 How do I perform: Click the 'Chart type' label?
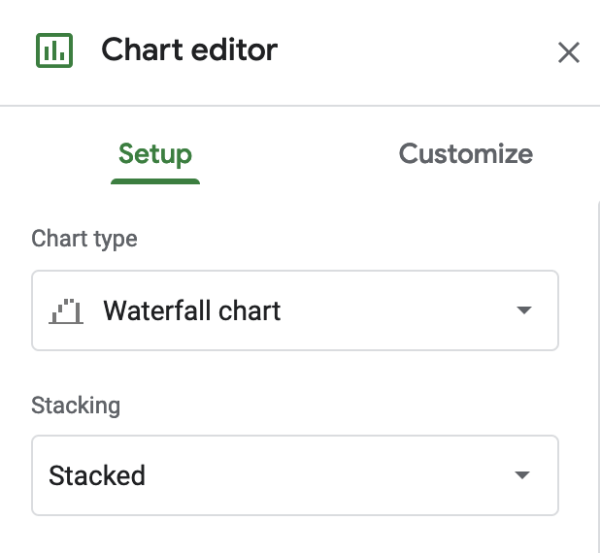84,239
